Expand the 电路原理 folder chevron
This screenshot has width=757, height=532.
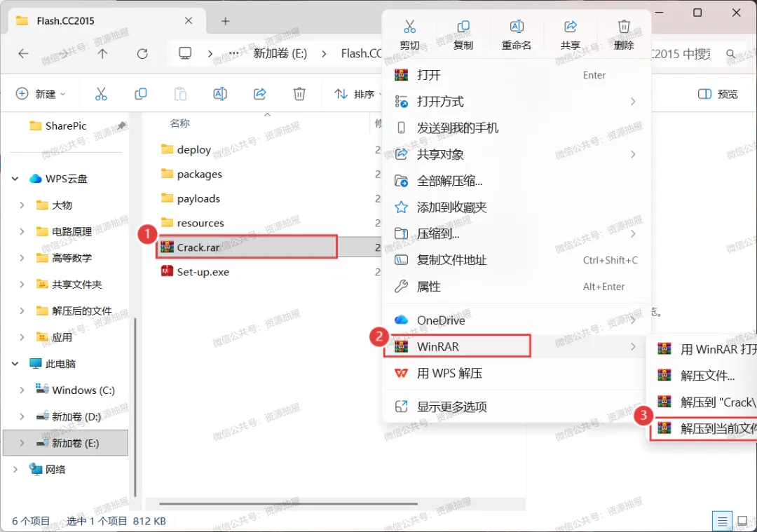pyautogui.click(x=22, y=232)
